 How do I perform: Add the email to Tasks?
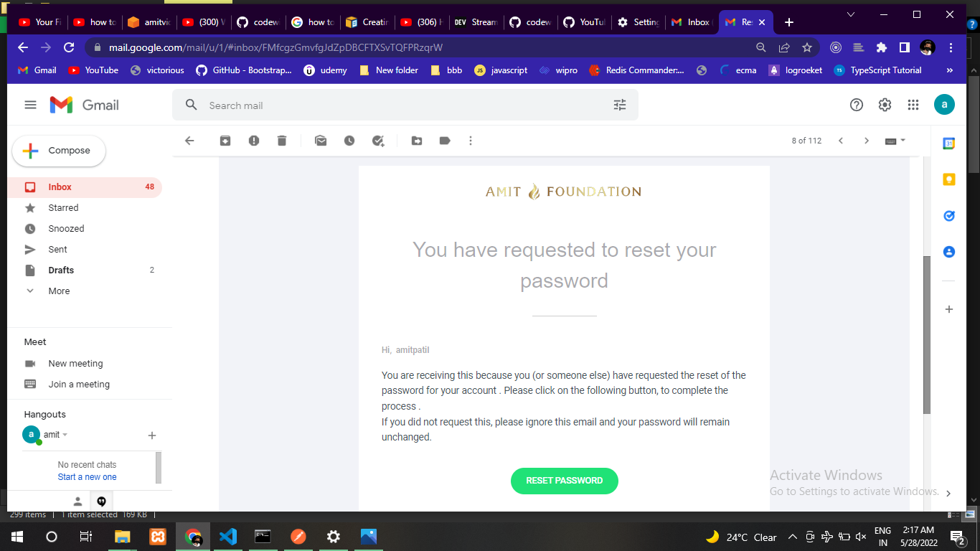coord(378,141)
